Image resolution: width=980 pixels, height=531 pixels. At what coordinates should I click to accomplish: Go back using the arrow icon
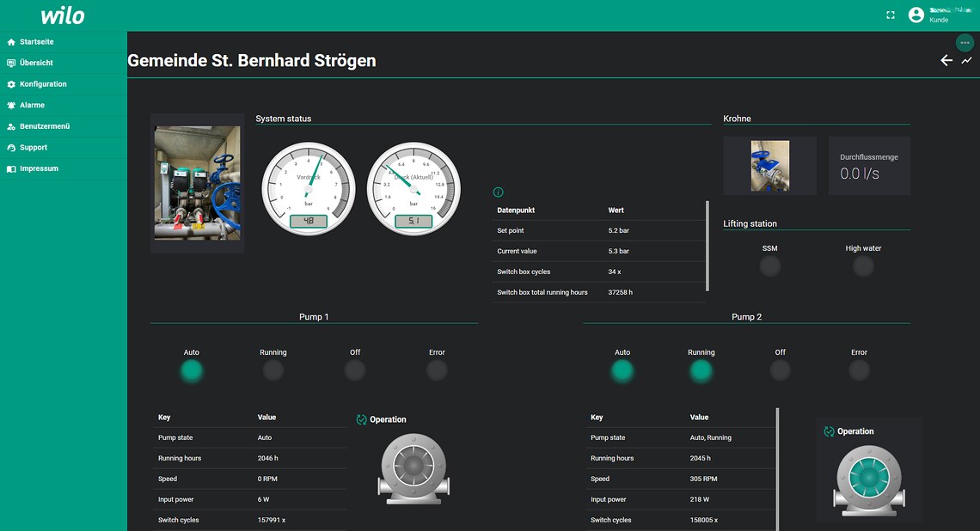coord(946,60)
